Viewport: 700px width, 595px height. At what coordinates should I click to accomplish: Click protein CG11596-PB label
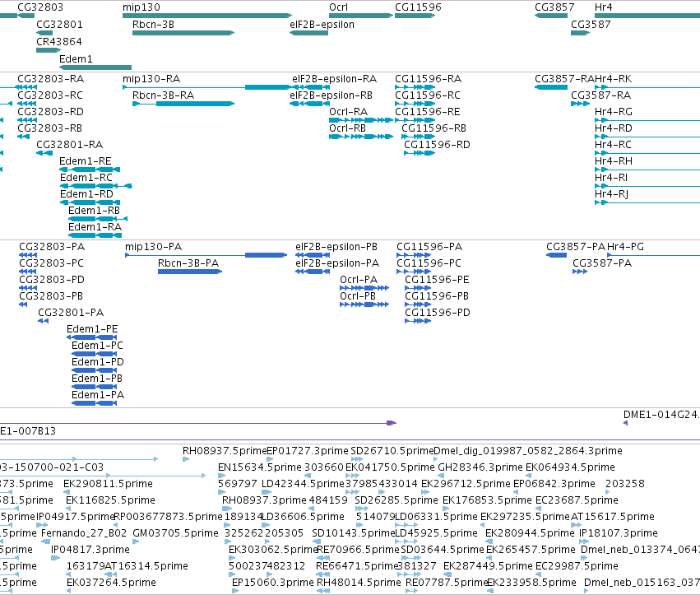[437, 295]
